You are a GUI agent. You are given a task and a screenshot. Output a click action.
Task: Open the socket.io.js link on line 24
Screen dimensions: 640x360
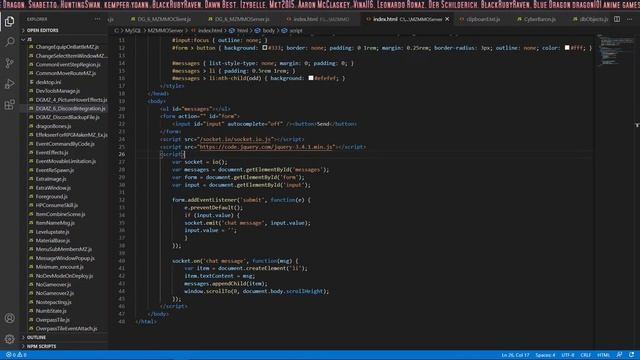[236, 139]
